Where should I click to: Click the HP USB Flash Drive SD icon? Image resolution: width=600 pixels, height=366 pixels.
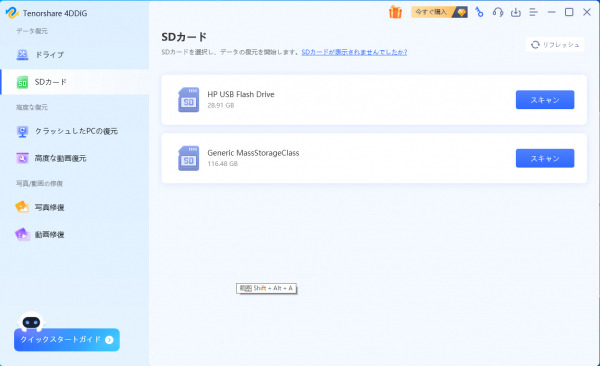point(189,100)
